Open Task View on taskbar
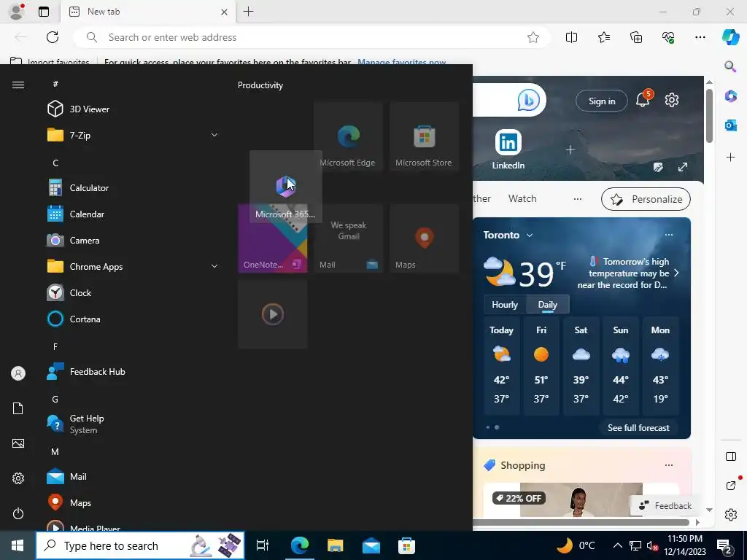Image resolution: width=747 pixels, height=560 pixels. click(x=263, y=545)
